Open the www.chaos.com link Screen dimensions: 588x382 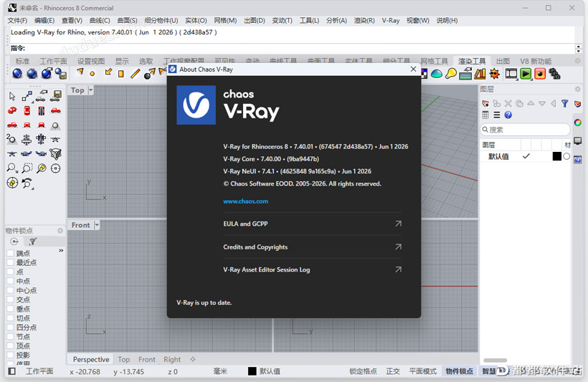246,201
